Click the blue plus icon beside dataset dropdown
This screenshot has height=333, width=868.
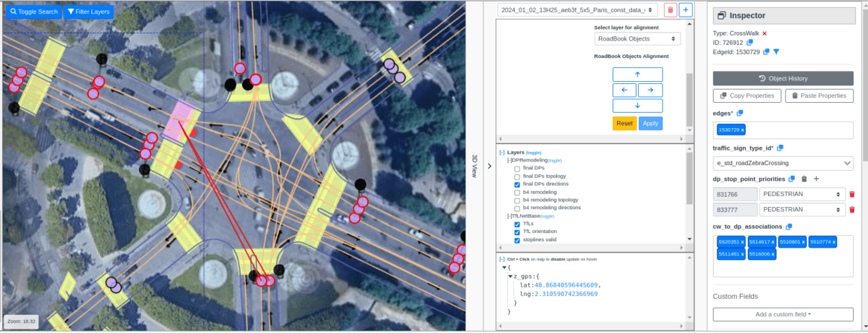click(x=686, y=10)
